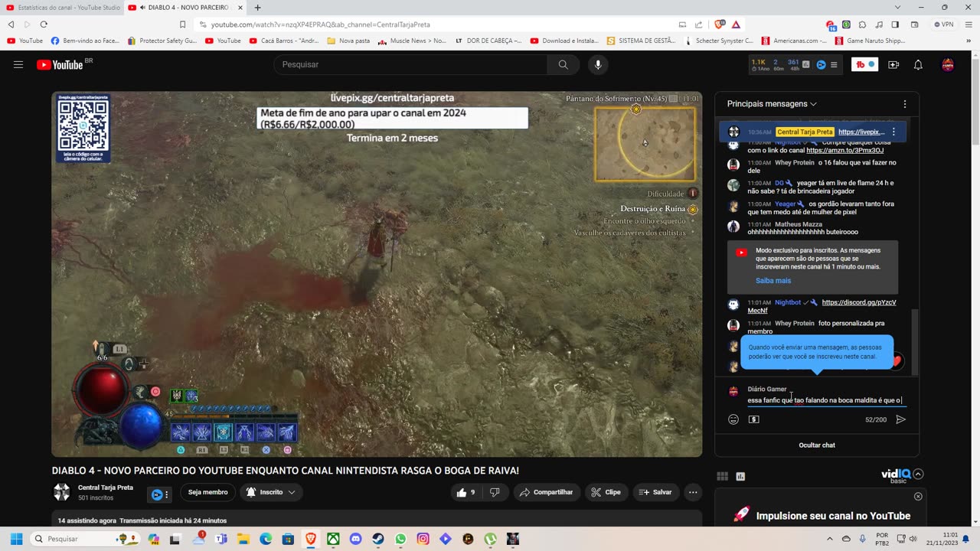Click the live chat scrollbar
This screenshot has width=980, height=551.
pyautogui.click(x=914, y=341)
